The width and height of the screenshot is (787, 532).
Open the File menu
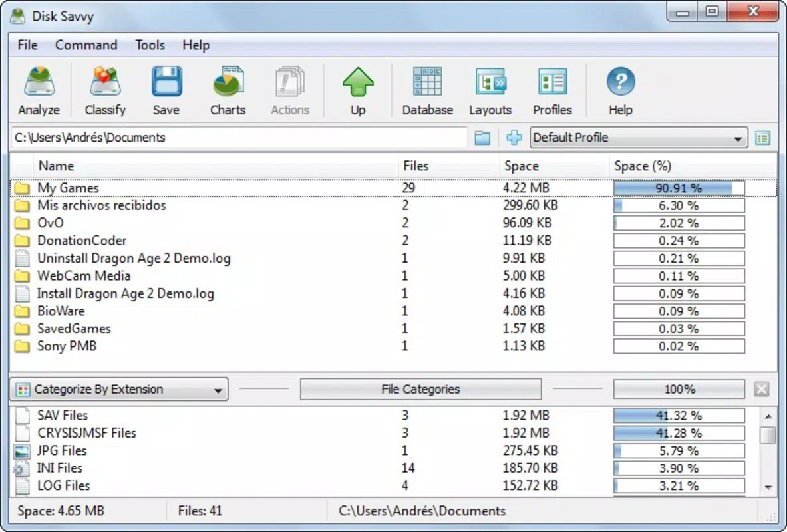[27, 45]
